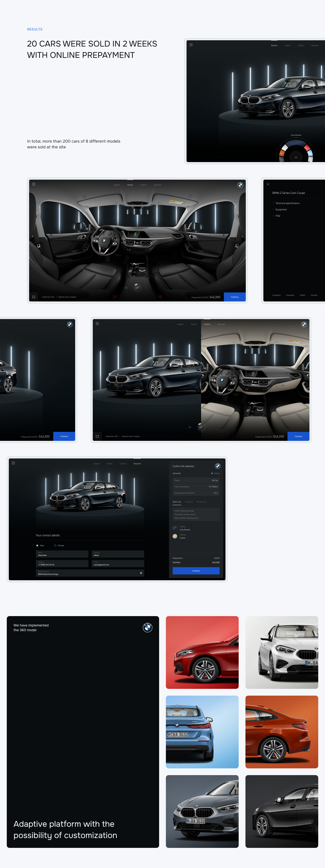This screenshot has width=325, height=868.
Task: Select the Female radio button
Action: tap(55, 545)
